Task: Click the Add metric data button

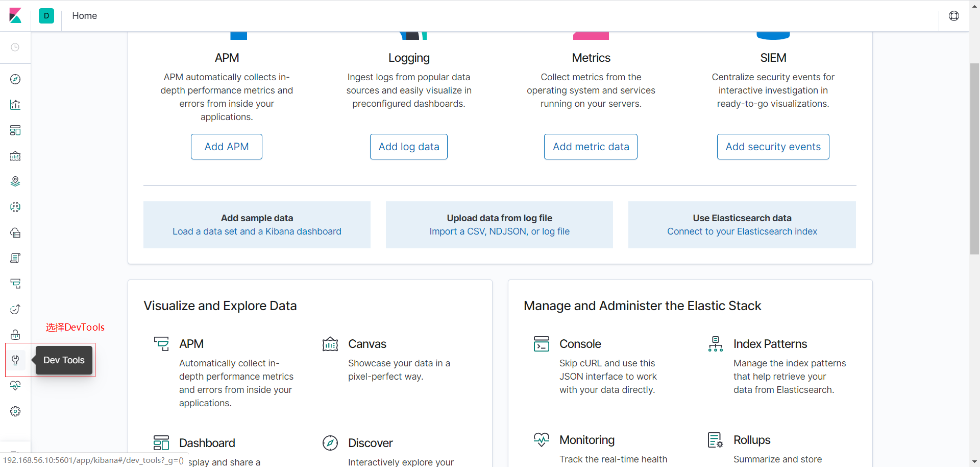Action: [x=591, y=147]
